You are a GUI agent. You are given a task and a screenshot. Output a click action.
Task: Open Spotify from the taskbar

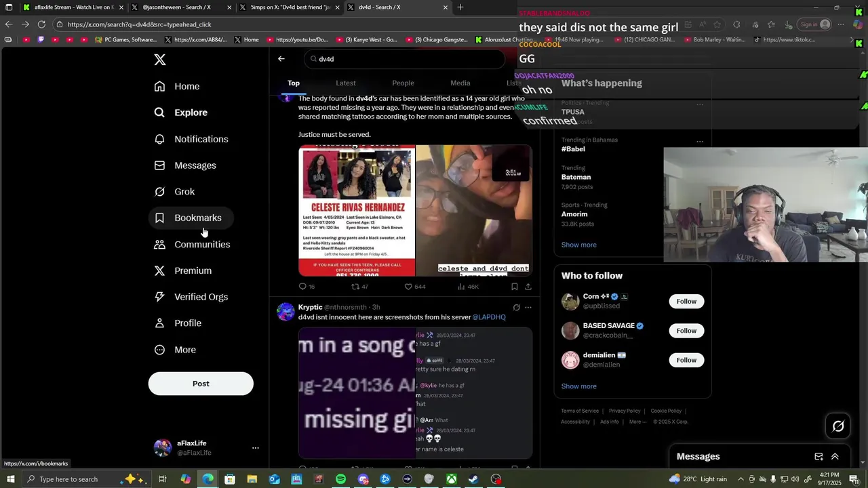click(x=340, y=479)
